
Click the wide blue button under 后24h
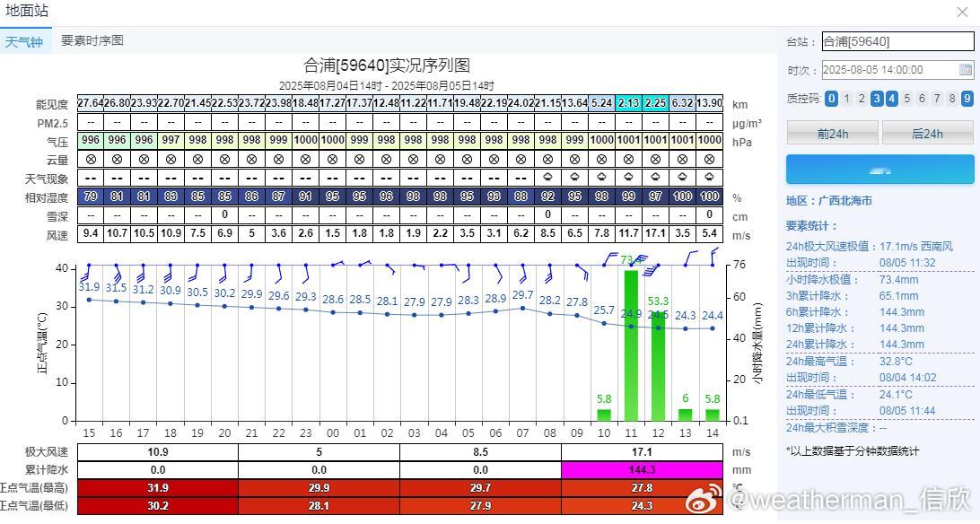tap(880, 170)
